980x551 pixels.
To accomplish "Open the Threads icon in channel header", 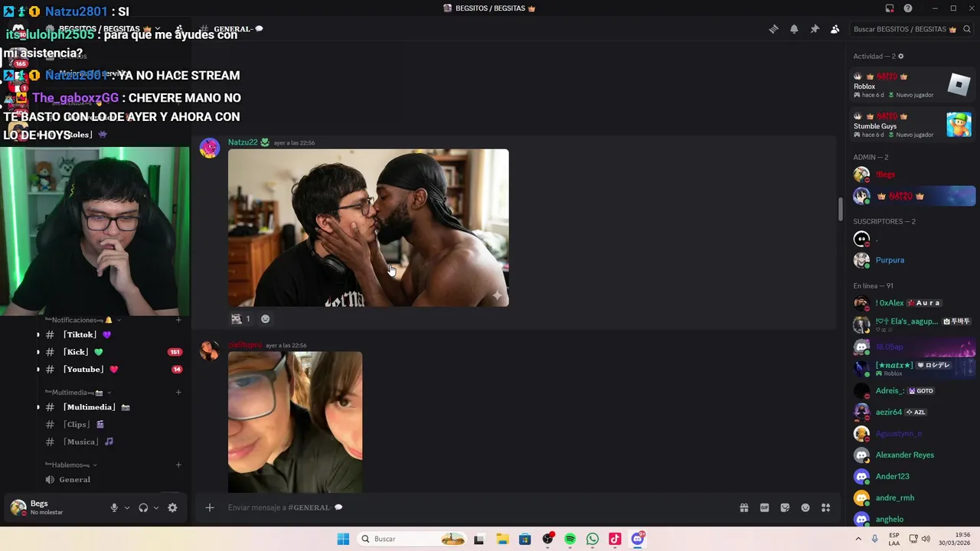I will [x=773, y=29].
